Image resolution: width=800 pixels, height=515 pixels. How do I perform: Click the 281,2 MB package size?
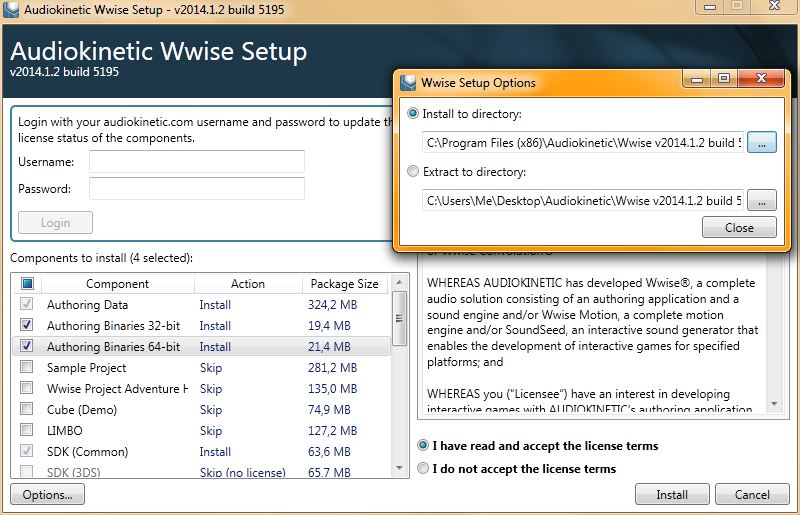(332, 367)
